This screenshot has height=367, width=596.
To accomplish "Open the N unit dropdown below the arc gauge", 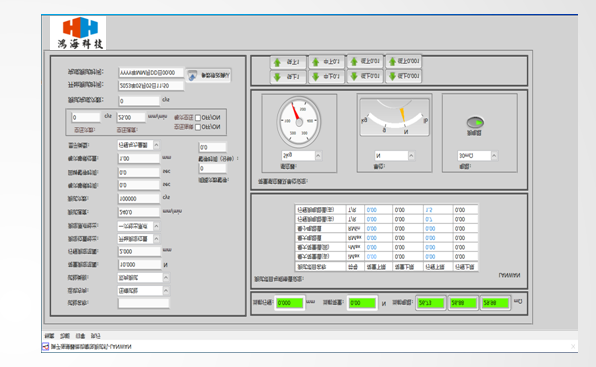I will (x=395, y=156).
